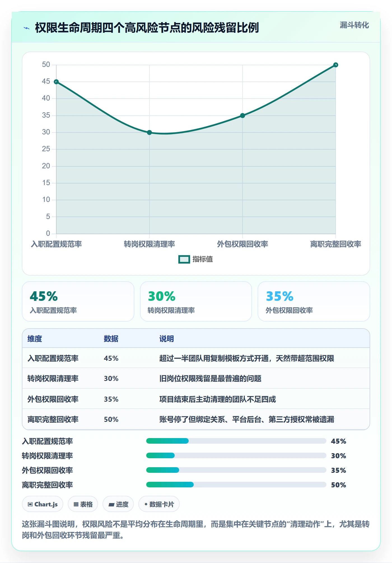Click the x-axis label 离职完整回收率 on the chart
Viewport: 392px width, 563px height.
click(336, 244)
